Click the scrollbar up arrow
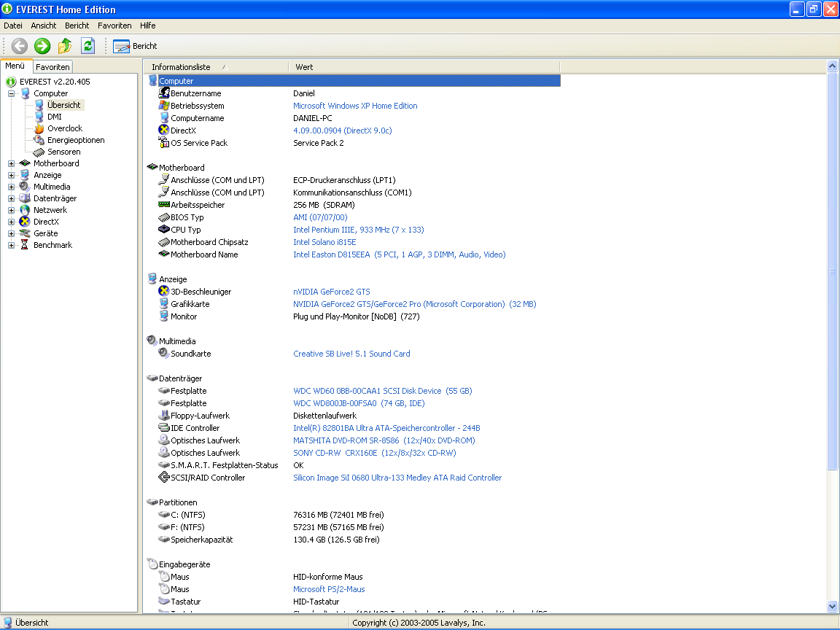 832,66
